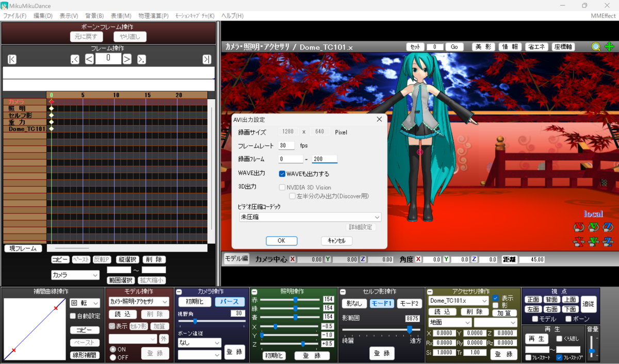
Task: Collapse the アクセサリ操作 panel with its minus icon
Action: click(429, 292)
